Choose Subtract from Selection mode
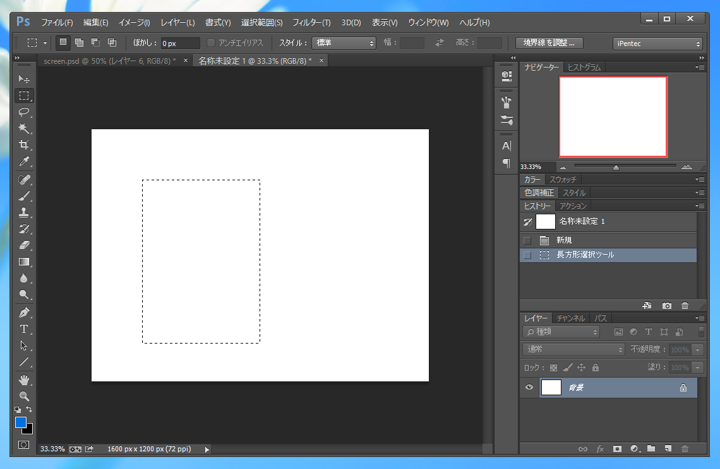 pyautogui.click(x=96, y=43)
